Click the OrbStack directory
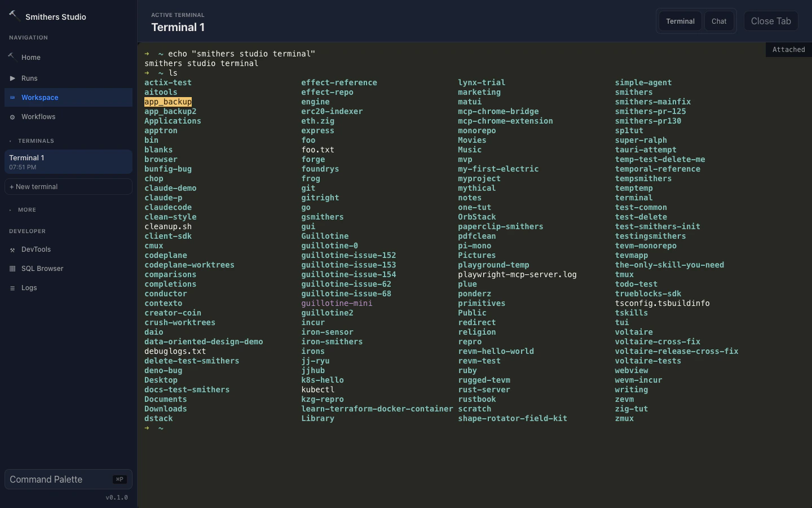This screenshot has width=812, height=508. 477,217
